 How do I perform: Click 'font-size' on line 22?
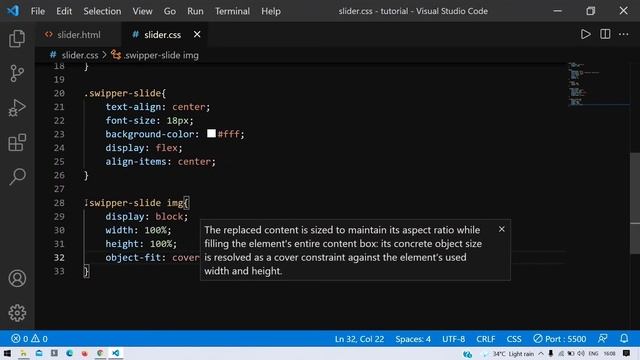point(130,120)
